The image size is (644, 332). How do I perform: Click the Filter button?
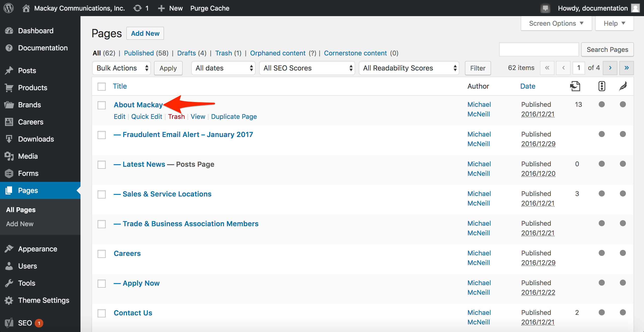(478, 68)
